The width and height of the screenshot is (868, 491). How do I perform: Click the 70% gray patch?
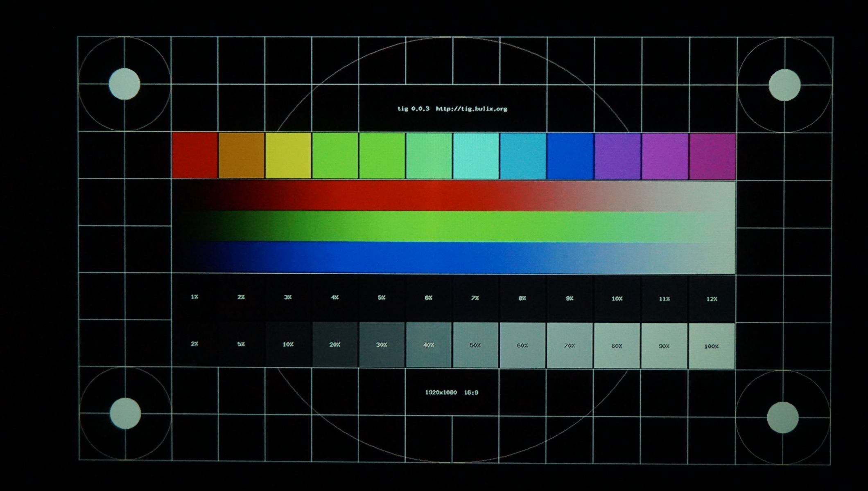(x=570, y=346)
